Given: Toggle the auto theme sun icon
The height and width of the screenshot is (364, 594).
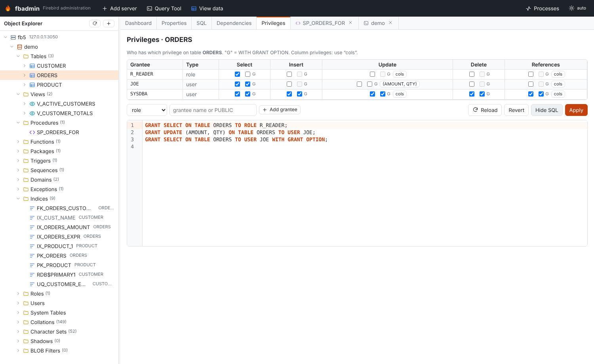Looking at the screenshot, I should 571,8.
